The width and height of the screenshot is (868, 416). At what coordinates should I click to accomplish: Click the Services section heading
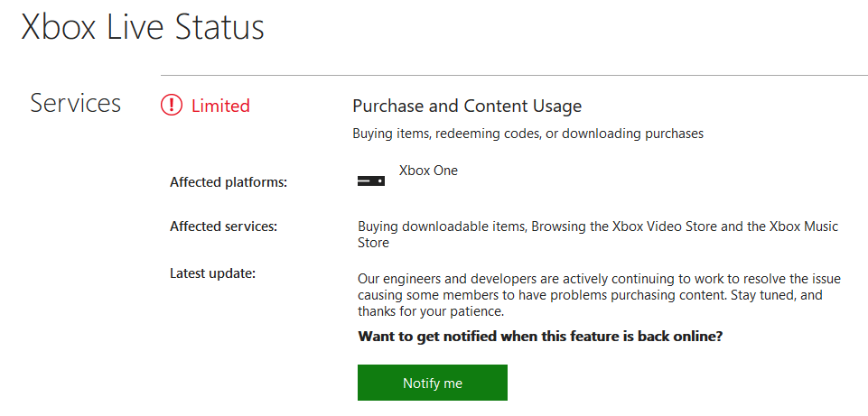pos(75,104)
